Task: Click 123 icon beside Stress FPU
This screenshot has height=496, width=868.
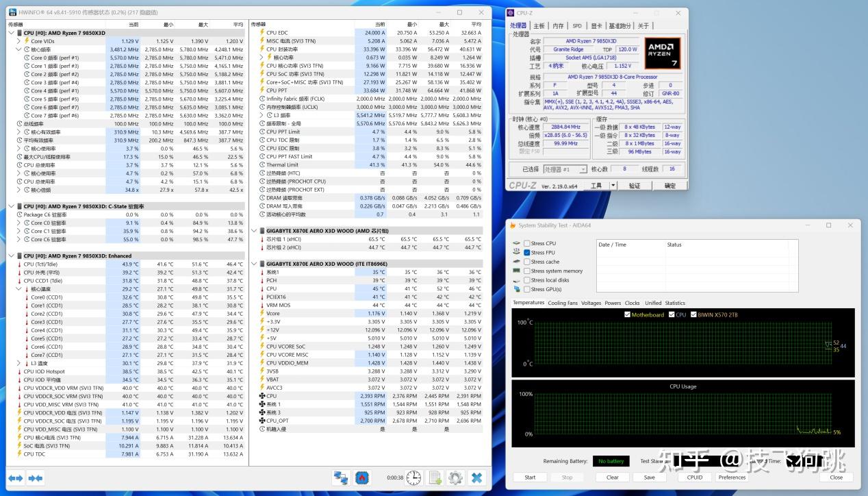Action: 516,253
